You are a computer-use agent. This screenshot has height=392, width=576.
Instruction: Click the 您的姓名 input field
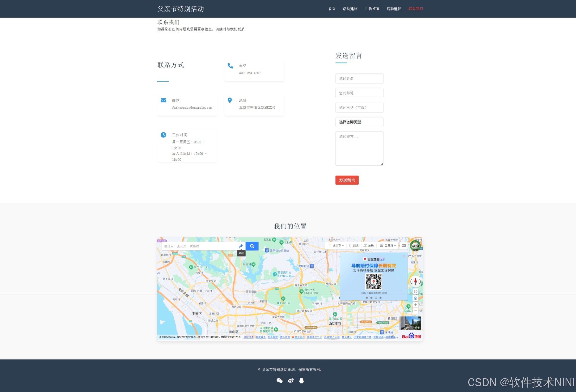(359, 79)
